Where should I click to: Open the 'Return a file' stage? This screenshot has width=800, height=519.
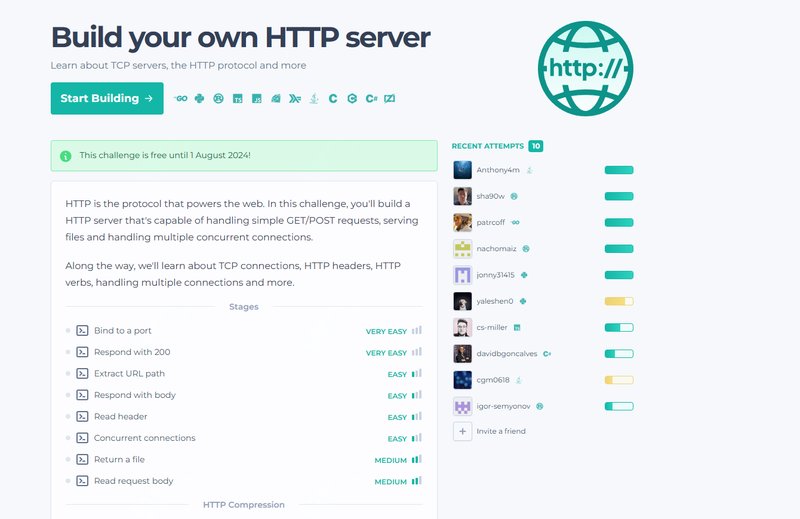click(119, 460)
